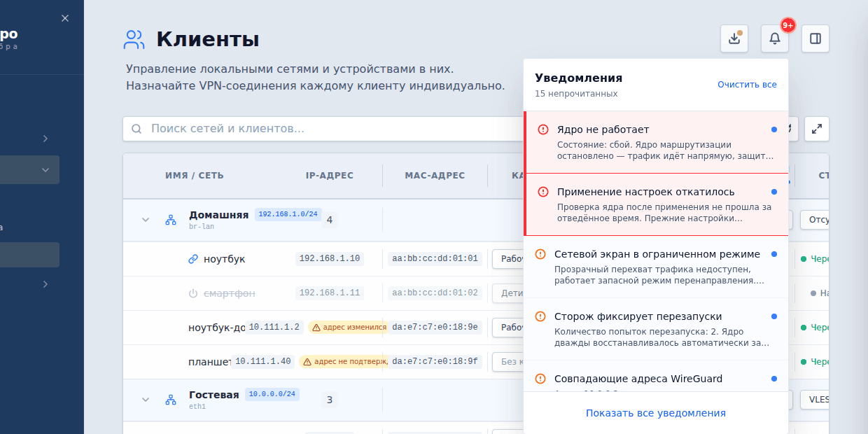Open the Применение настроек откатилось notification
This screenshot has height=434, width=868.
656,204
